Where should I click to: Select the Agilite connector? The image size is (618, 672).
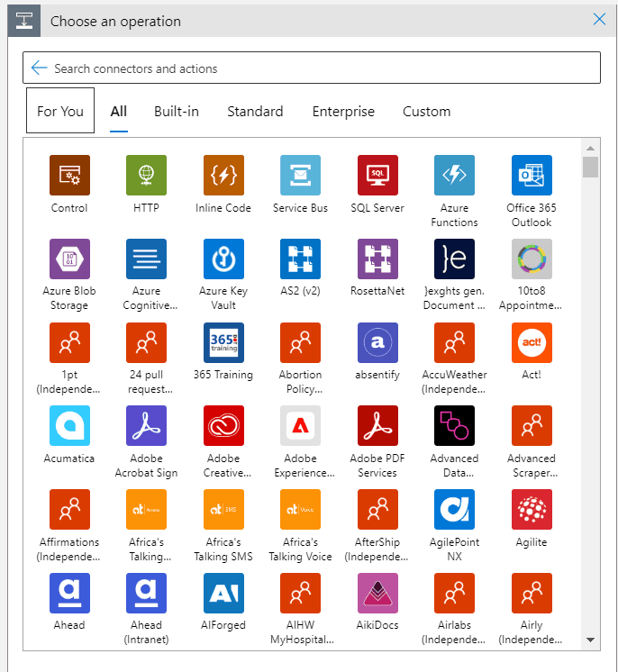click(x=532, y=509)
